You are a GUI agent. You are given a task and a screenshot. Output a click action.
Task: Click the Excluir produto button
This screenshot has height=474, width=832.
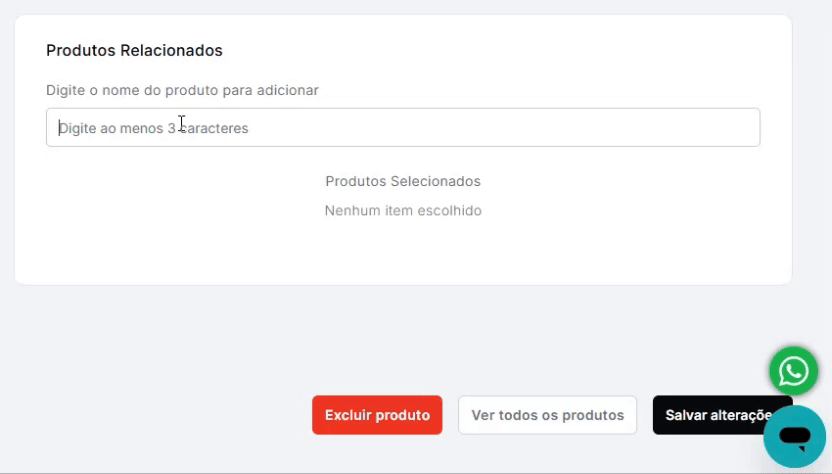coord(377,415)
